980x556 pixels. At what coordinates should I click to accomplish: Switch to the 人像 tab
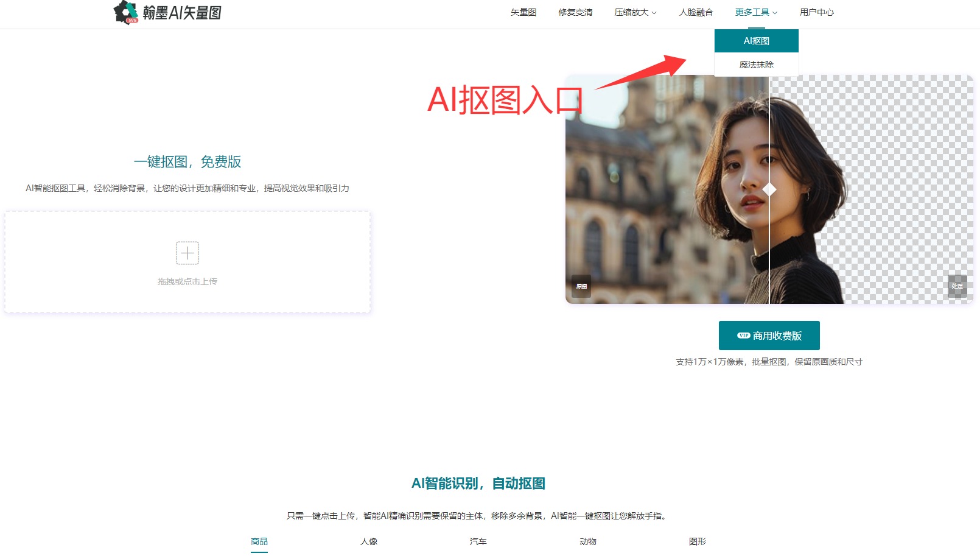coord(369,541)
